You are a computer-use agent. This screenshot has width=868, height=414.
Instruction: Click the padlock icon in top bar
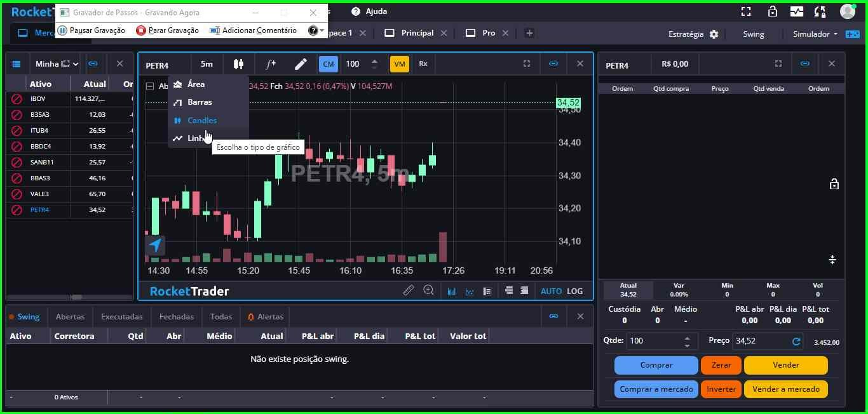point(773,11)
